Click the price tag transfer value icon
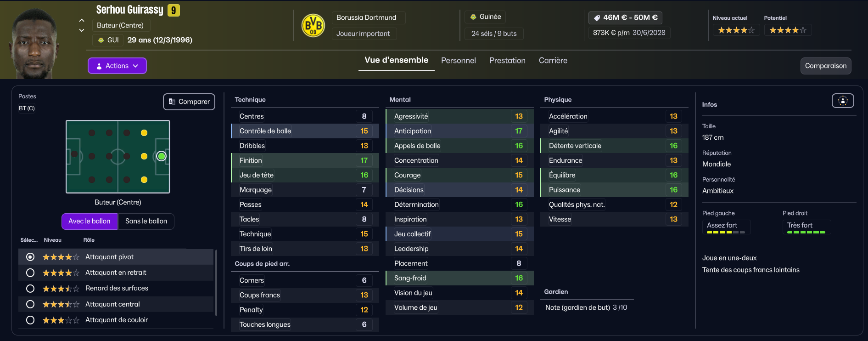 pyautogui.click(x=597, y=18)
